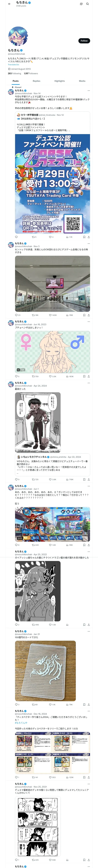Open the search icon in the header
The width and height of the screenshot is (98, 868).
coord(87,4)
